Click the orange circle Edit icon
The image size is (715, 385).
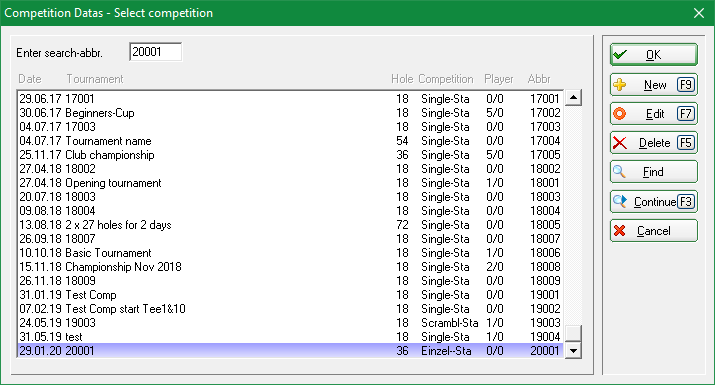620,114
